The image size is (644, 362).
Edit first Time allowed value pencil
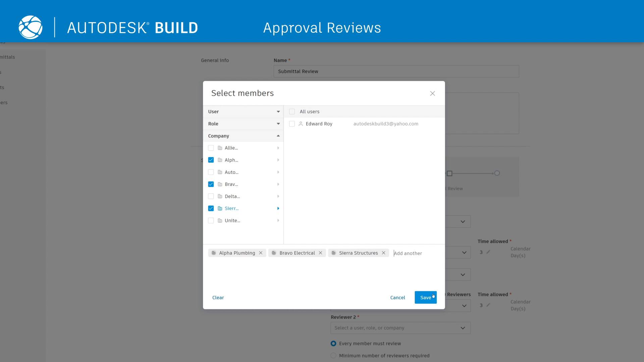point(488,252)
